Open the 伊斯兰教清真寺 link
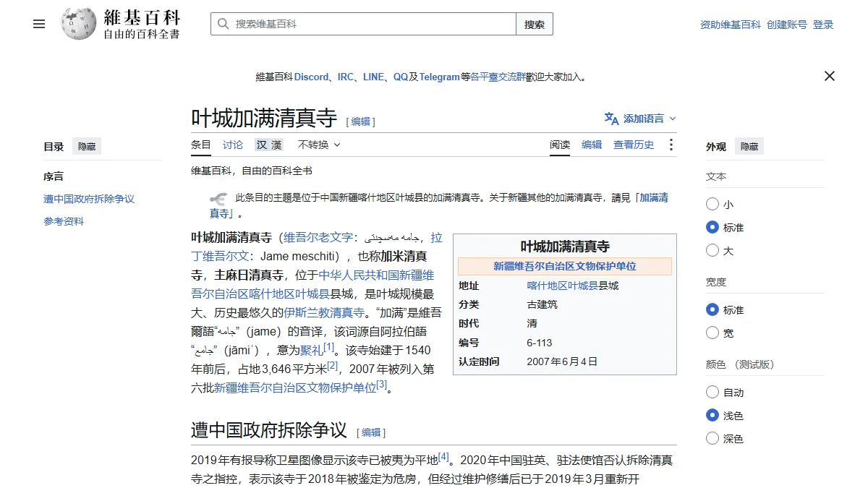 (324, 312)
